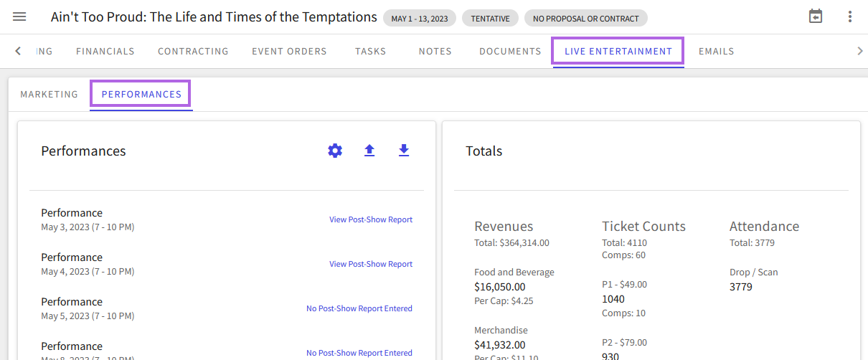Go to the Tasks tab
The image size is (868, 360).
pos(371,52)
